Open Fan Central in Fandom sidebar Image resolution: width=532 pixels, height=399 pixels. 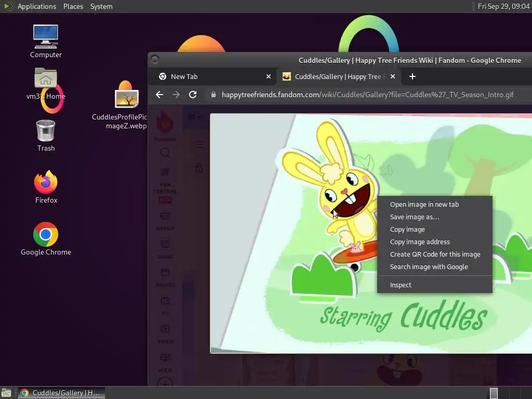165,185
